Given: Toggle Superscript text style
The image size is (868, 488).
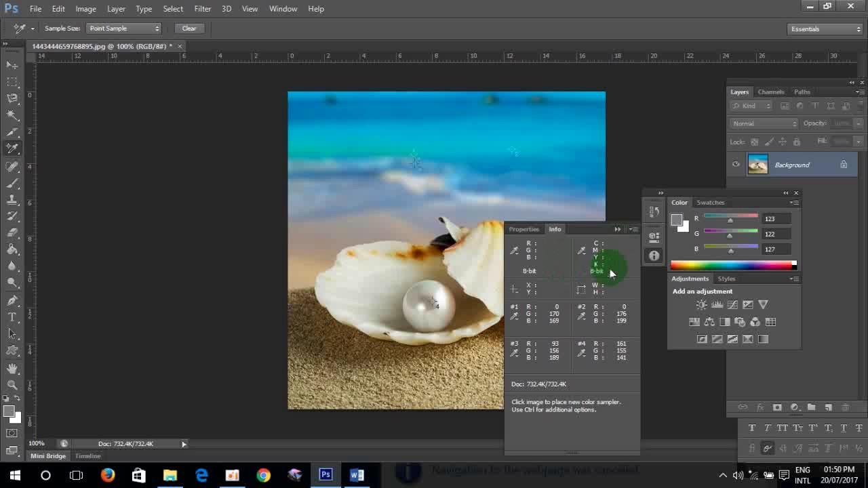Looking at the screenshot, I should pyautogui.click(x=813, y=428).
